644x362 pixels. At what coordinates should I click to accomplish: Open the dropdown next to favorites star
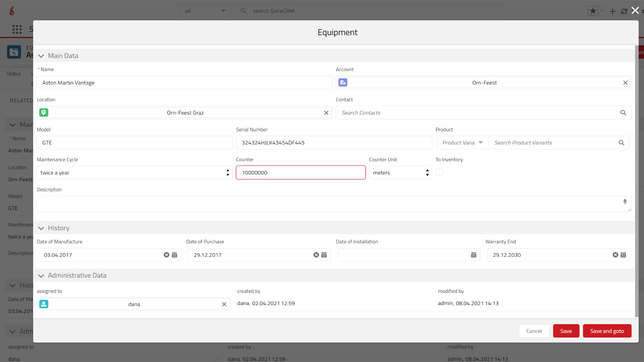[x=602, y=11]
